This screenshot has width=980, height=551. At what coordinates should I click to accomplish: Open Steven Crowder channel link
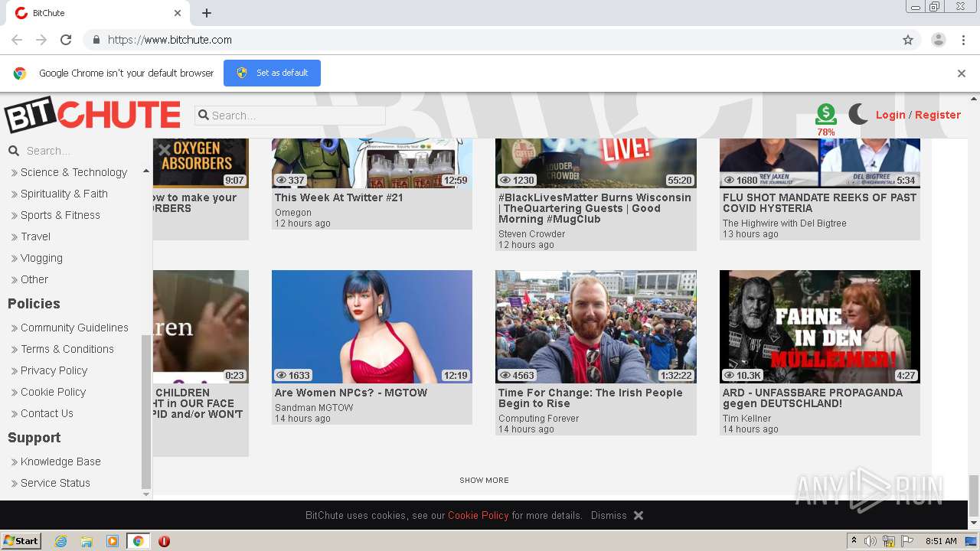(x=532, y=234)
